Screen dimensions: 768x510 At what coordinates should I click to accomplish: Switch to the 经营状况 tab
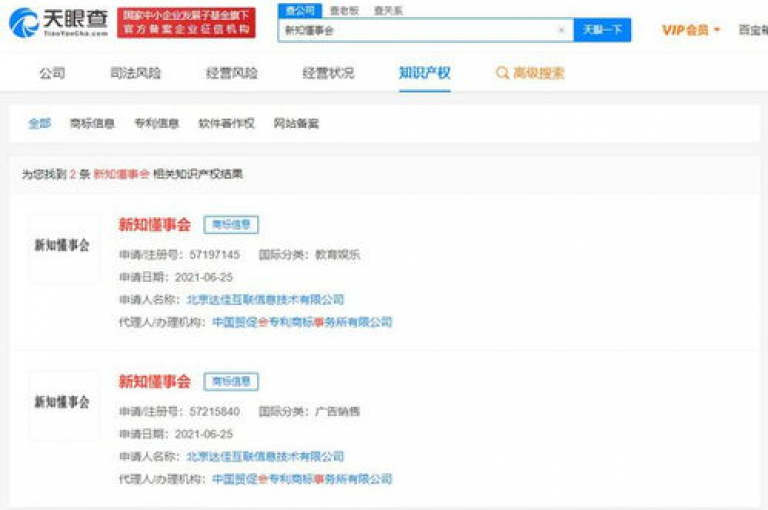pyautogui.click(x=328, y=73)
